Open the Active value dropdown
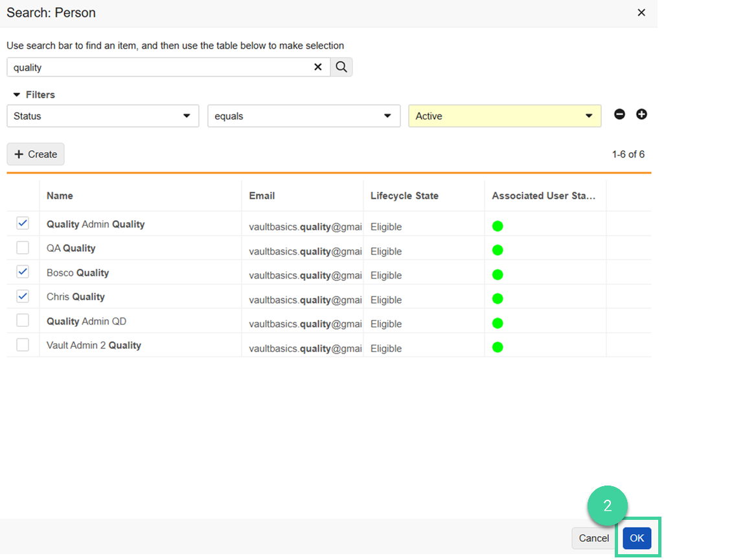The height and width of the screenshot is (560, 745). [x=505, y=116]
